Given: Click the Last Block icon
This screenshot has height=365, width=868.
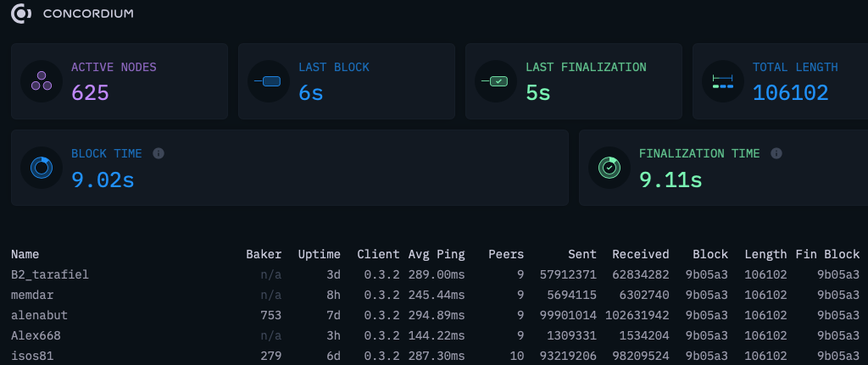Looking at the screenshot, I should coord(268,81).
